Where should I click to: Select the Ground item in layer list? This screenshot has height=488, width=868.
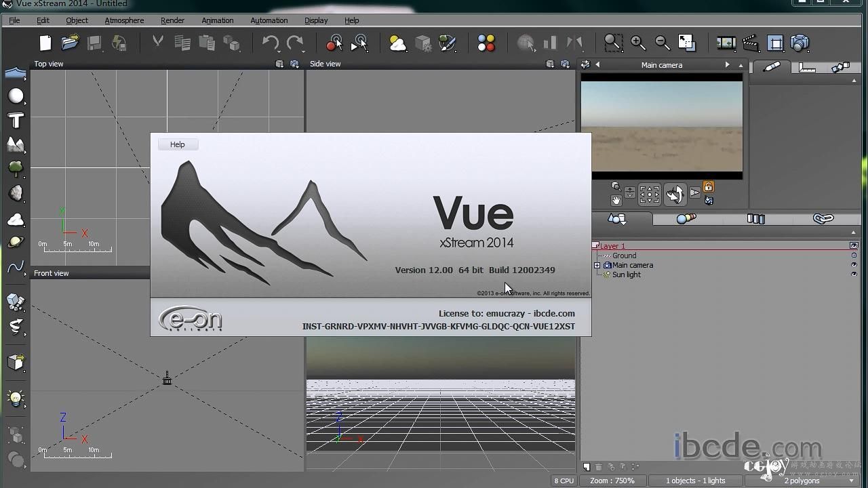624,256
